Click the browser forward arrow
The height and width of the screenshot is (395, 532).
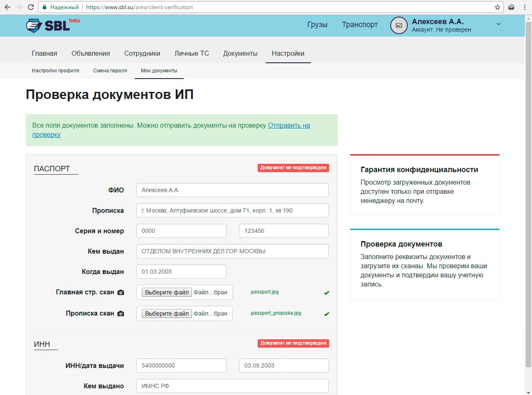(x=19, y=7)
